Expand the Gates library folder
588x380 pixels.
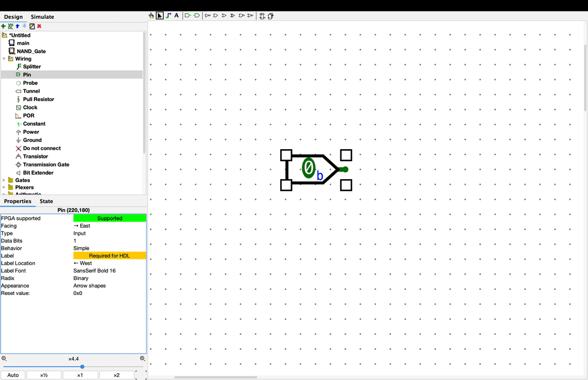tap(4, 180)
